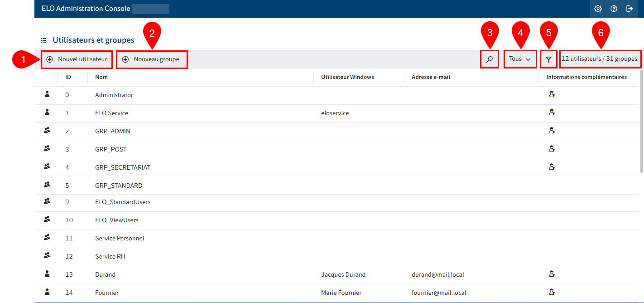Open the search with the magnifier icon

click(x=490, y=59)
